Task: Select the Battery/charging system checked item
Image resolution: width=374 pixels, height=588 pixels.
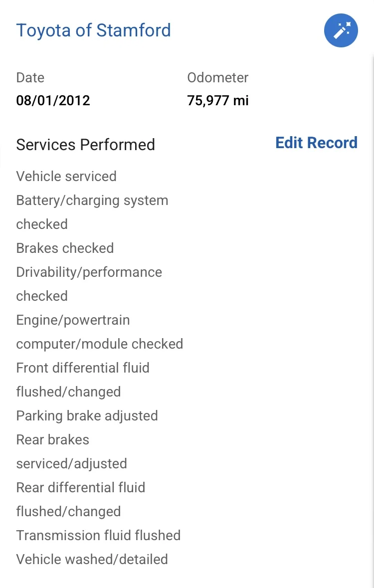Action: pos(92,212)
